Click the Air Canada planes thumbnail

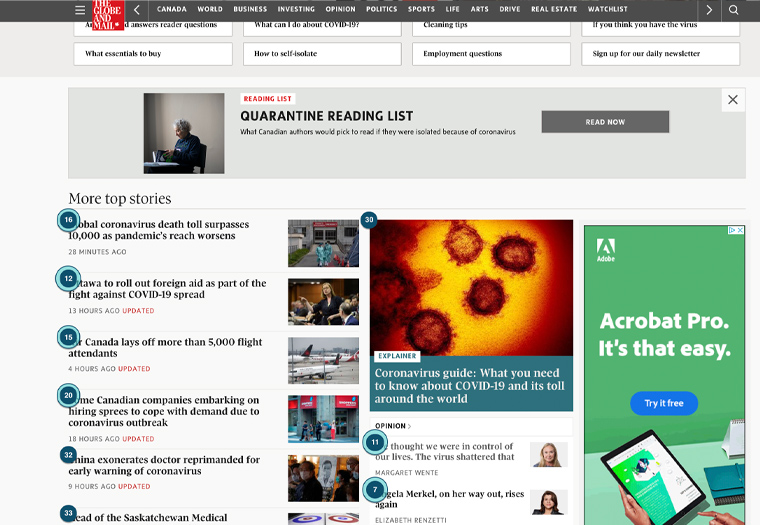[323, 361]
